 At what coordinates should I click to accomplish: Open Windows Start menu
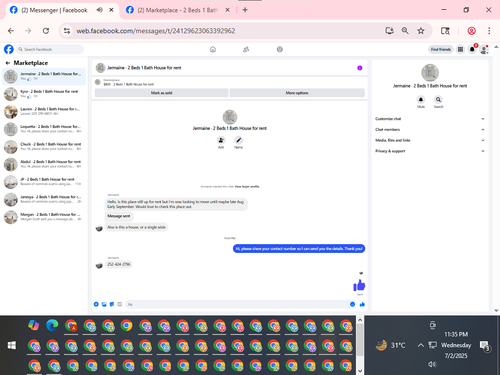[12, 345]
